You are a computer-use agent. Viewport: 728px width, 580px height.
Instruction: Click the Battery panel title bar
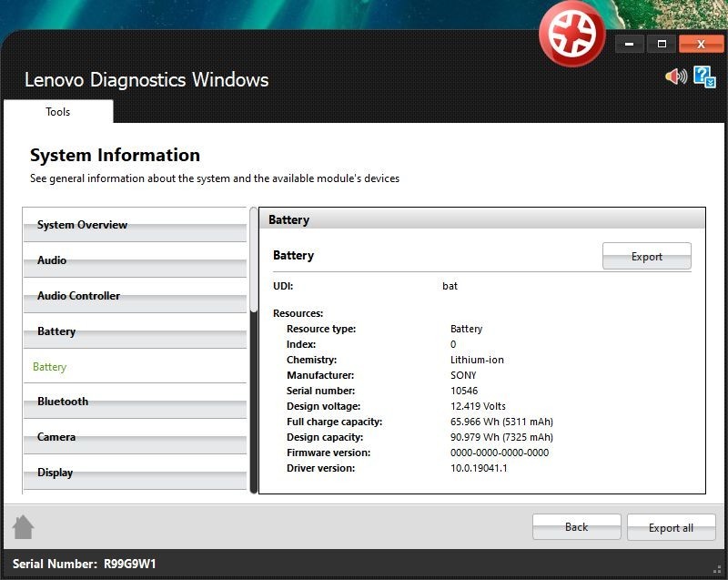[482, 219]
